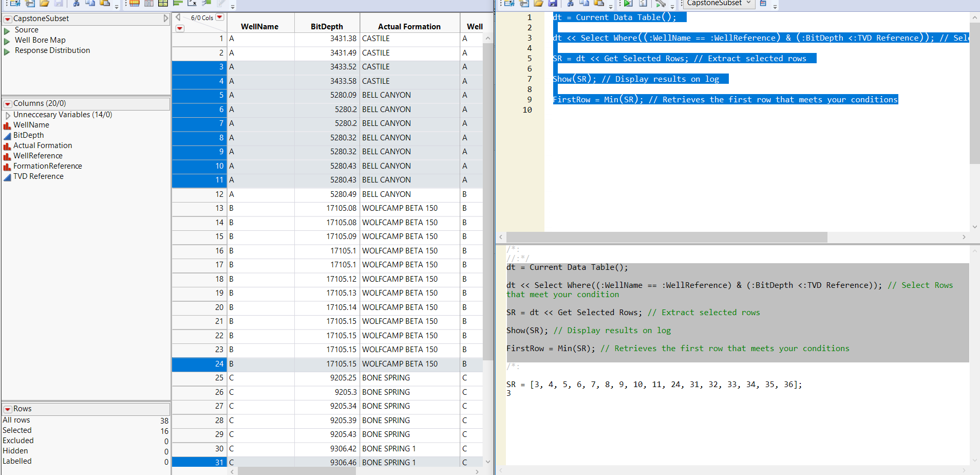
Task: Select the BitDepth column header
Action: click(x=327, y=27)
